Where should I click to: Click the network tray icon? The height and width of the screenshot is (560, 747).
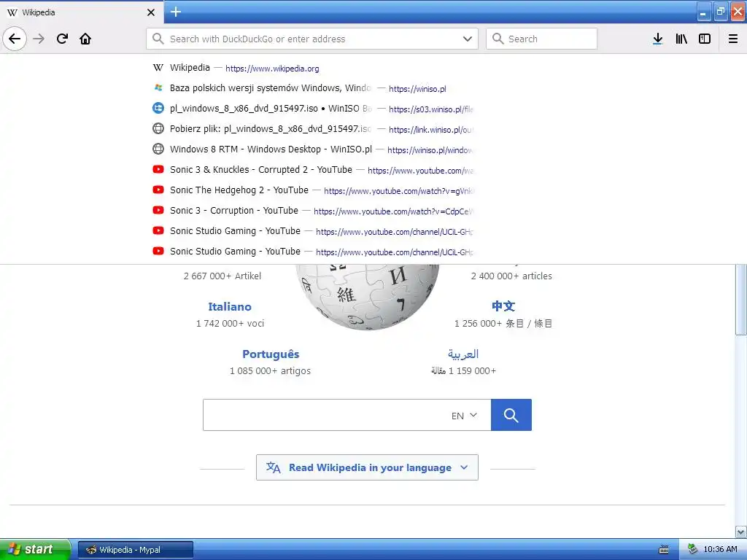(x=693, y=550)
